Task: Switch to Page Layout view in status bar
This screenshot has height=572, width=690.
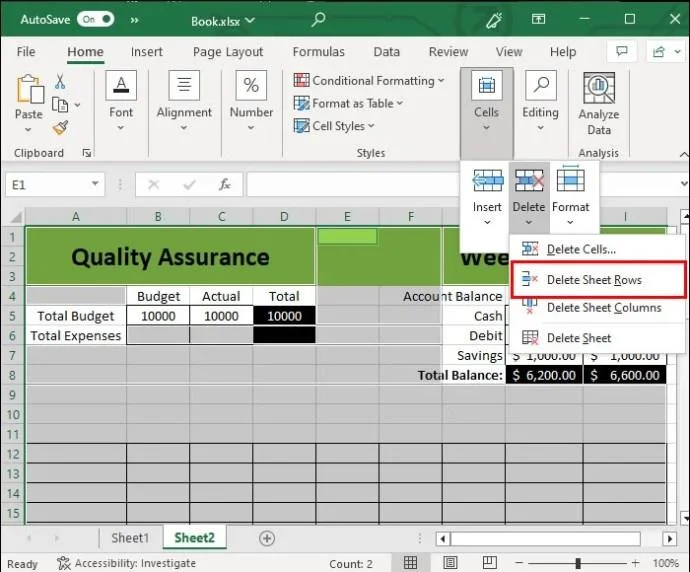Action: tap(451, 563)
